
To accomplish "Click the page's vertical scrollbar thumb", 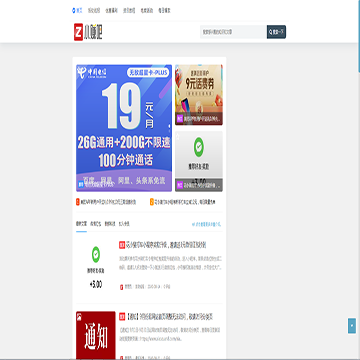I will coord(359,36).
